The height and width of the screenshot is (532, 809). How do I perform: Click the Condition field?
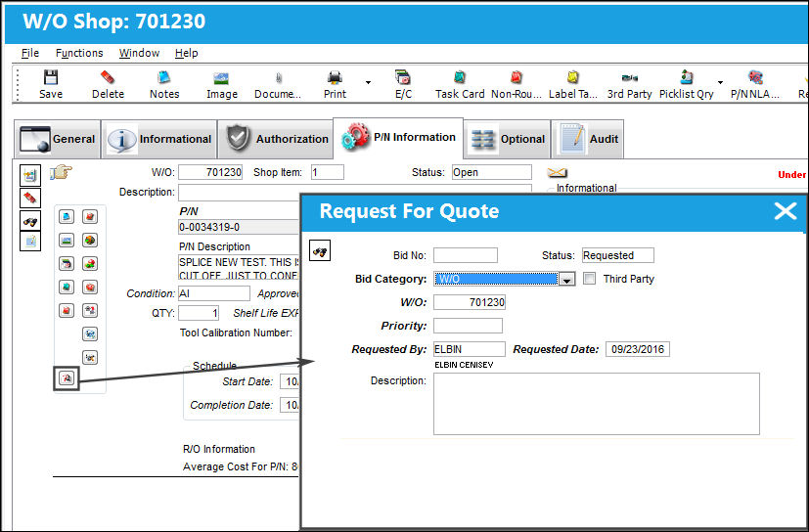coord(213,293)
